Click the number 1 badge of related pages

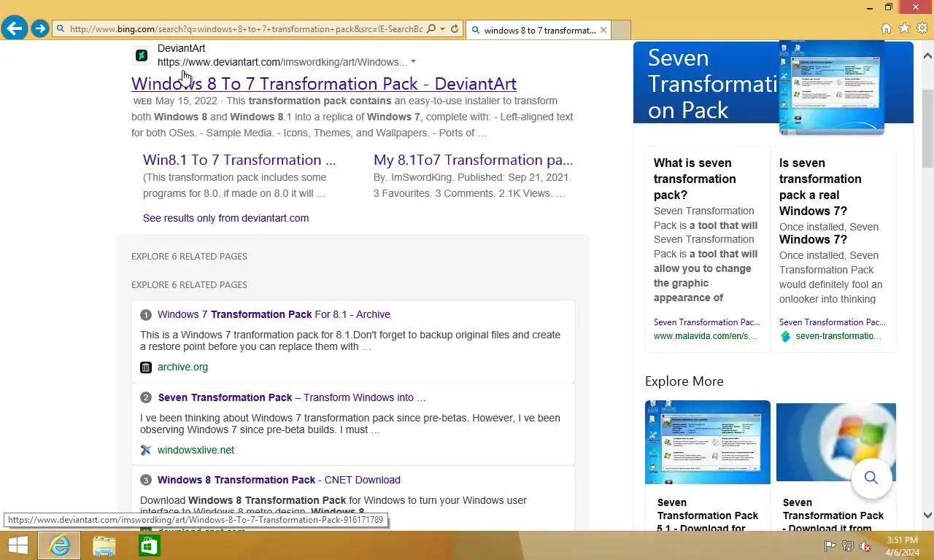146,315
